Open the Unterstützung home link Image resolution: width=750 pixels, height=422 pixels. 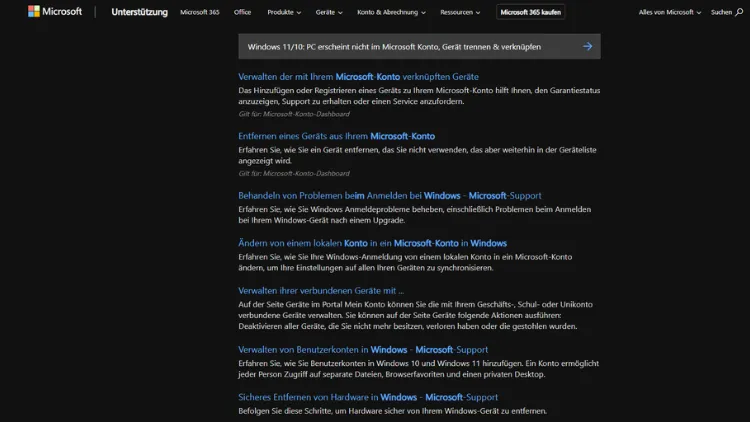[139, 12]
